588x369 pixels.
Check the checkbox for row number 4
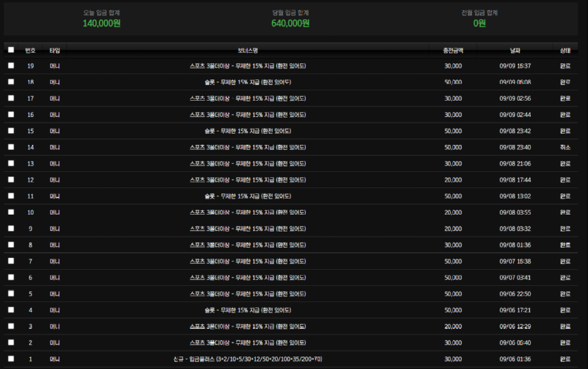coord(11,310)
